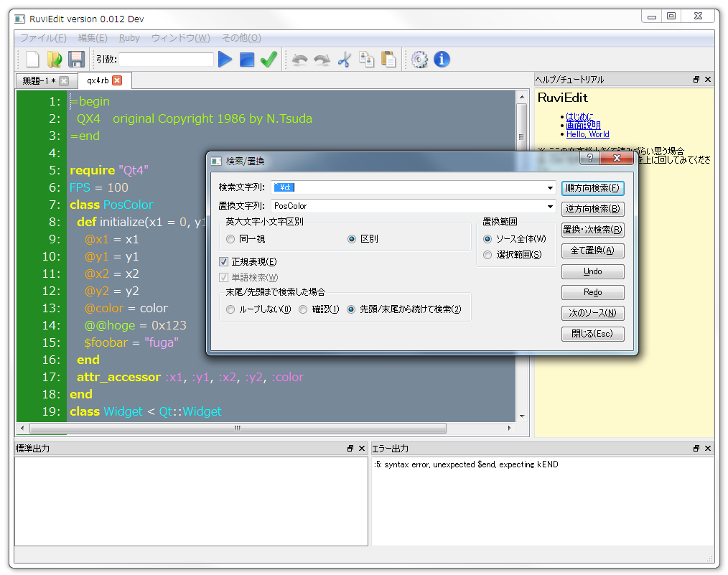Image resolution: width=728 pixels, height=575 pixels.
Task: Click the 引数 arguments input field
Action: 167,60
